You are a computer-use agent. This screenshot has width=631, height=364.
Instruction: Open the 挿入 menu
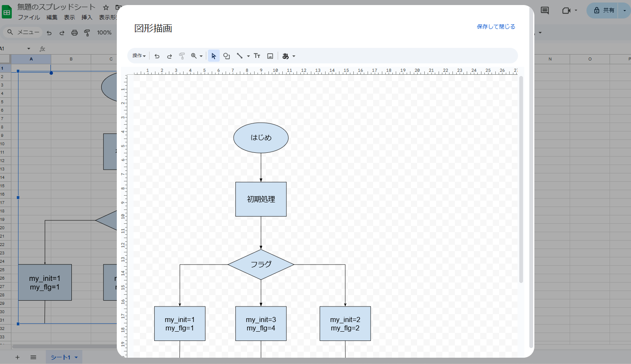87,17
